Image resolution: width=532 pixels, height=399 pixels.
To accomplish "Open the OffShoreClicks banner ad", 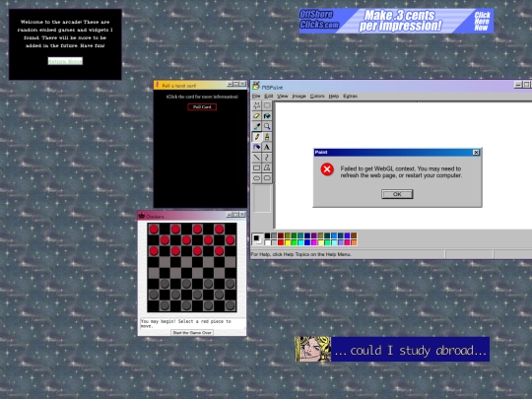I will pyautogui.click(x=396, y=21).
